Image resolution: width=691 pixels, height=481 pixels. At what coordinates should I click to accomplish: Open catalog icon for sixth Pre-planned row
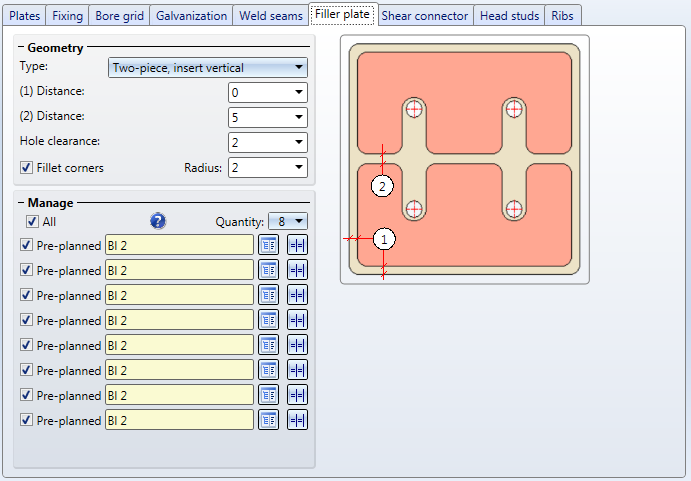268,370
